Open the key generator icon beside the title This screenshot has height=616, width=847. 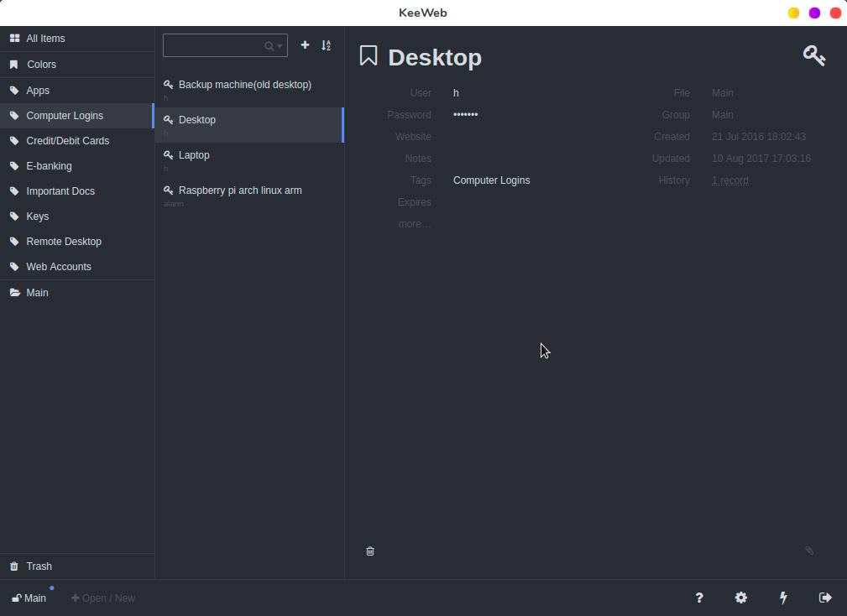click(x=813, y=55)
